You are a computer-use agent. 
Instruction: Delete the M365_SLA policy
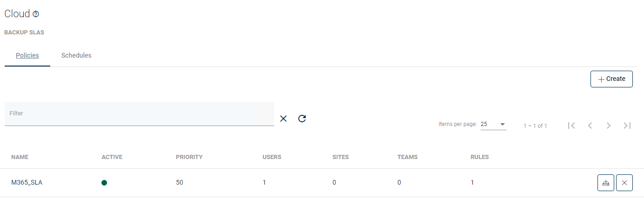pyautogui.click(x=624, y=183)
